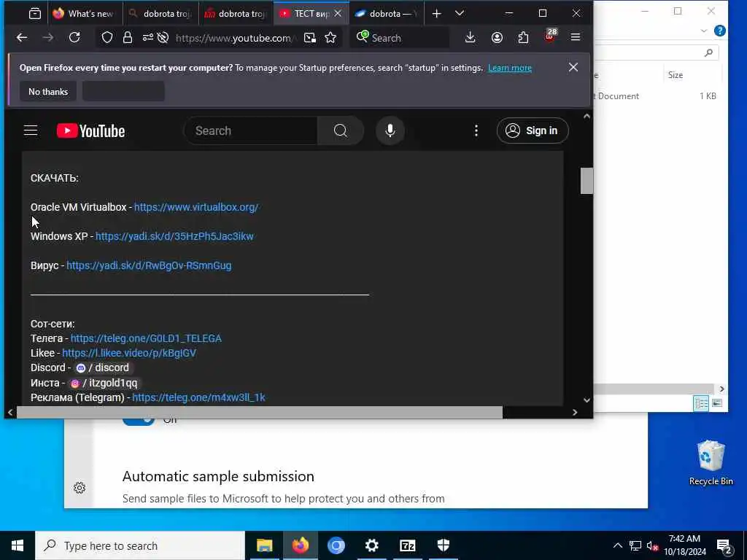The height and width of the screenshot is (560, 747).
Task: Click No thanks button
Action: 48,91
